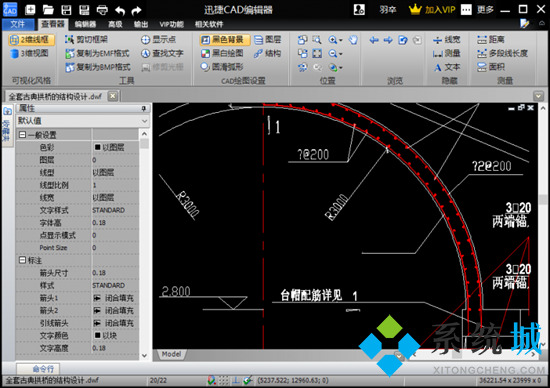The width and height of the screenshot is (550, 388).
Task: Measure 距离 distance
Action: point(491,39)
